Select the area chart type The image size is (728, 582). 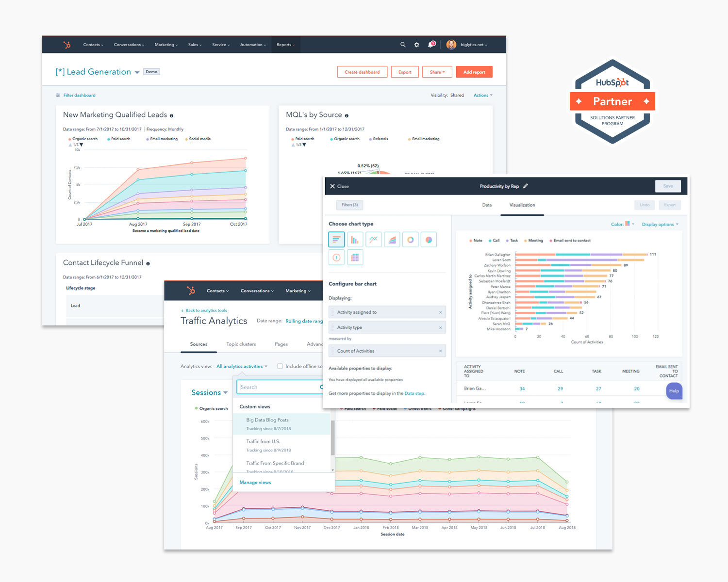pos(392,240)
